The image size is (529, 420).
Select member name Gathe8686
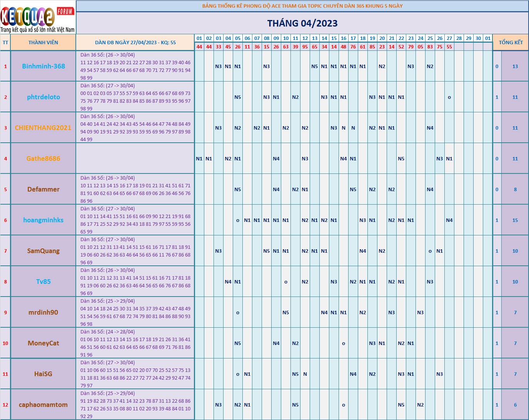(43, 158)
